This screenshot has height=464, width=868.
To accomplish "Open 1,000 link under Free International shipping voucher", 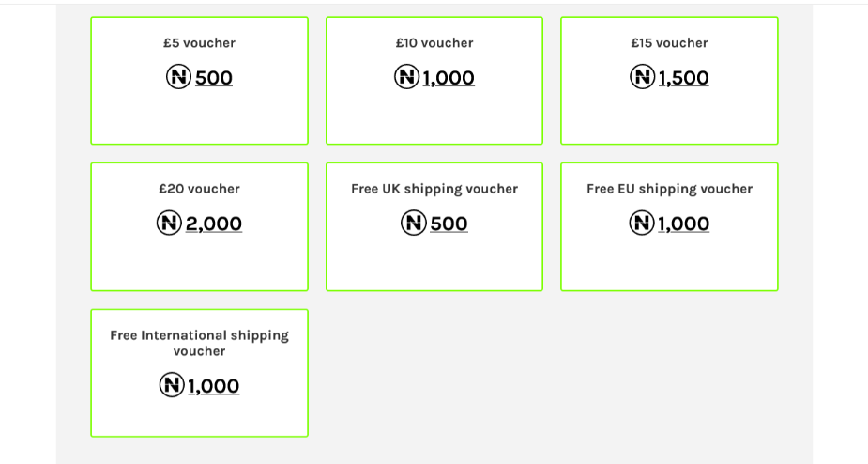I will tap(214, 386).
